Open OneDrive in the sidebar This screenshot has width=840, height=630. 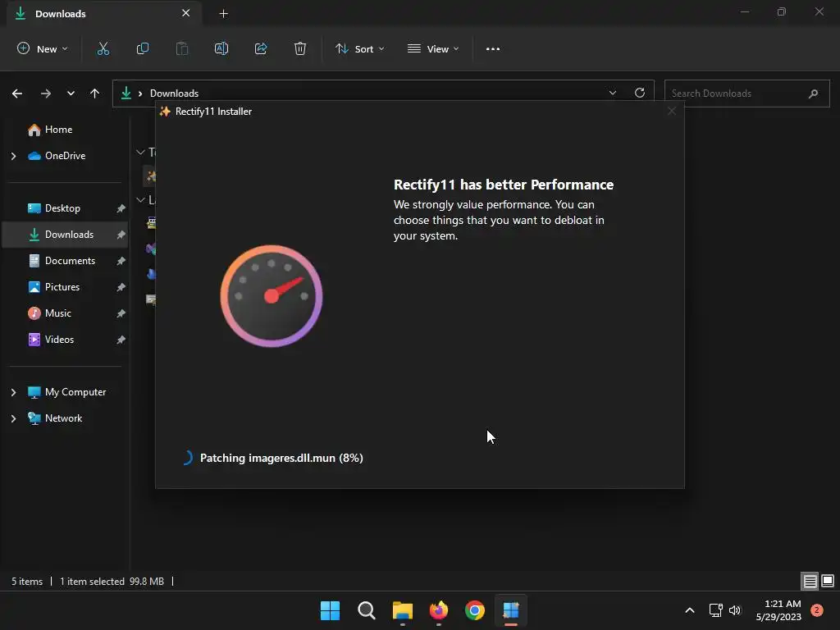65,156
